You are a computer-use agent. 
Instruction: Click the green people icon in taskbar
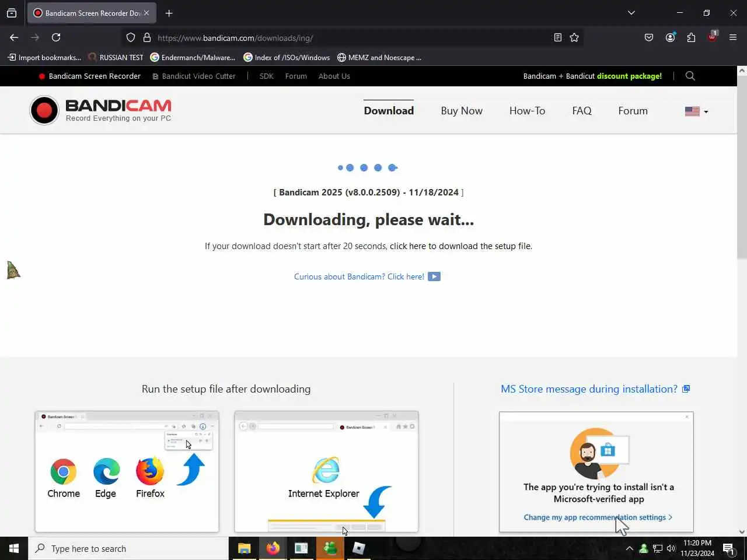tap(330, 548)
